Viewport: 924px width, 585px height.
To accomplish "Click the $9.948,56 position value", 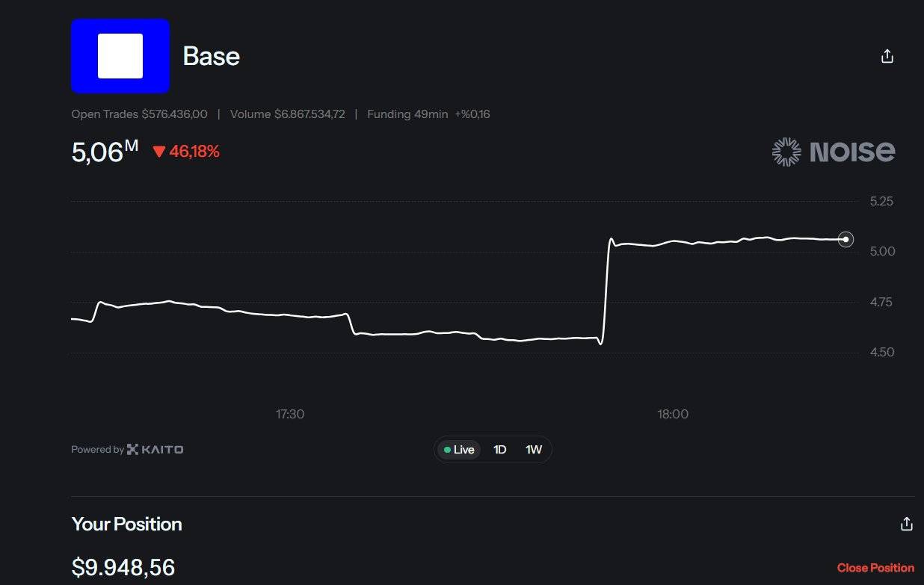I will 123,567.
